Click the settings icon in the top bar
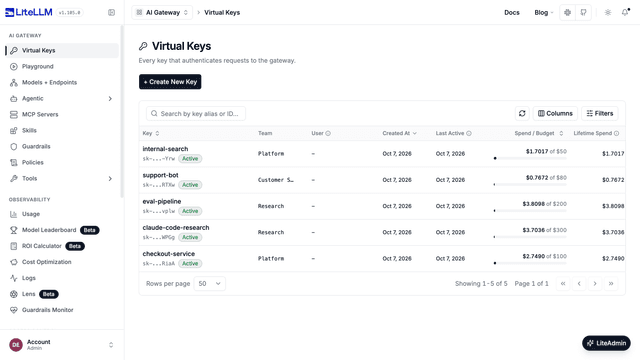 pos(567,13)
